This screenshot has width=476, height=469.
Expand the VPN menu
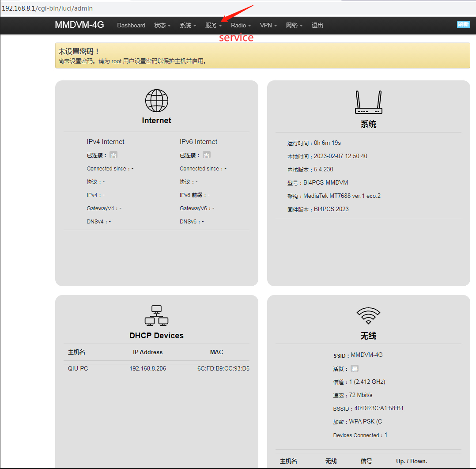point(268,26)
